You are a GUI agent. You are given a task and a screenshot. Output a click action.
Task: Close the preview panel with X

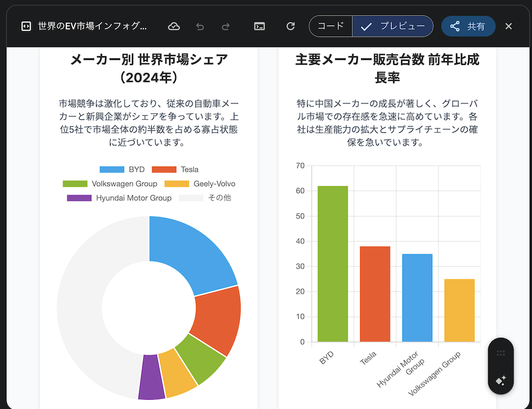click(x=508, y=26)
